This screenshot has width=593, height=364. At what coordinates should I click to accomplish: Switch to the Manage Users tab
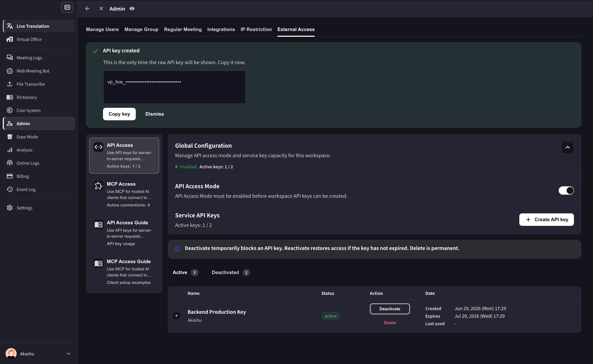click(x=102, y=29)
